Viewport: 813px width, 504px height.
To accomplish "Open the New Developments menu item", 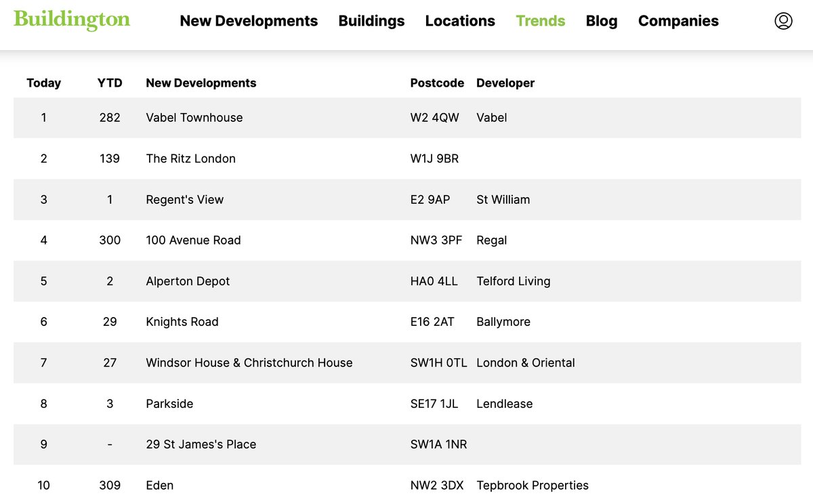I will [x=249, y=21].
